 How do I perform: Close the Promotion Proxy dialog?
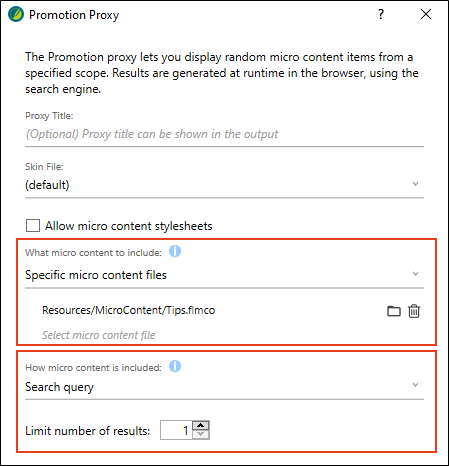pos(426,14)
